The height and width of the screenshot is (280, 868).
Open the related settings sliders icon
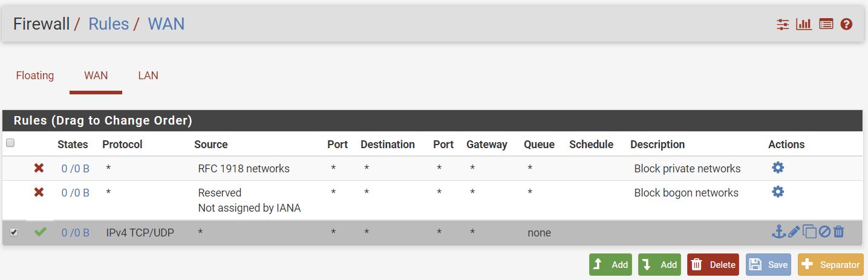click(783, 24)
